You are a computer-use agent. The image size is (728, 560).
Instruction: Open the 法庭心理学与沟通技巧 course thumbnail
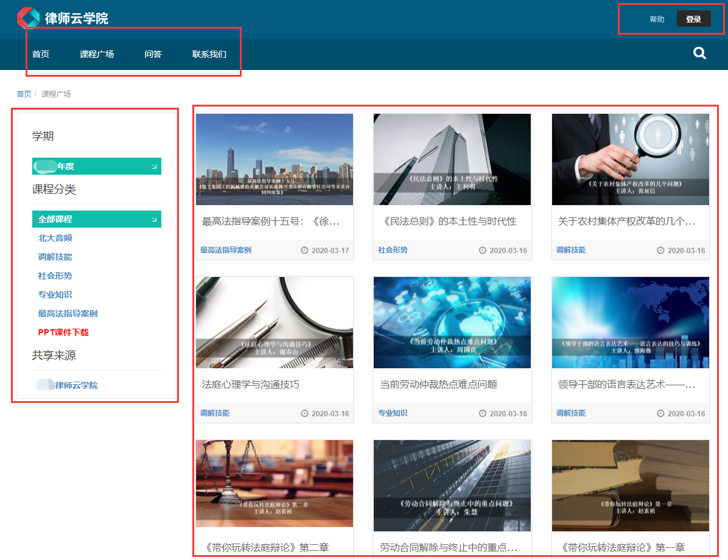point(275,323)
